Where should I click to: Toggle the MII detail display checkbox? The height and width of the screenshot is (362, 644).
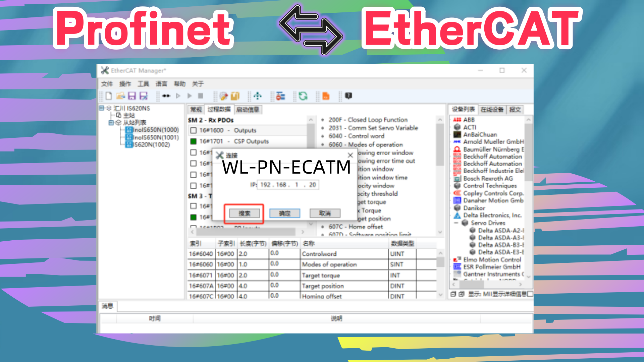[x=530, y=294]
